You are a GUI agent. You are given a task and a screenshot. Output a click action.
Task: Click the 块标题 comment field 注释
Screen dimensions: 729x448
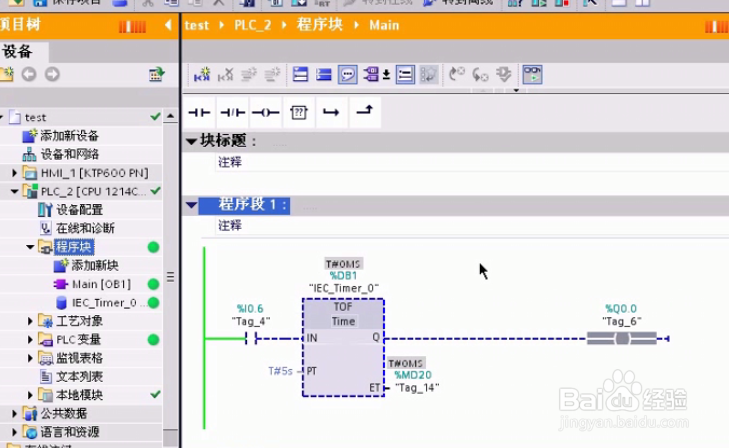click(x=230, y=162)
